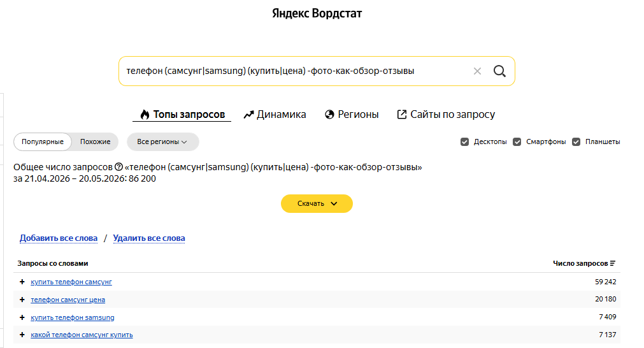
Task: Open какой телефон самсунг купить query link
Action: [82, 335]
